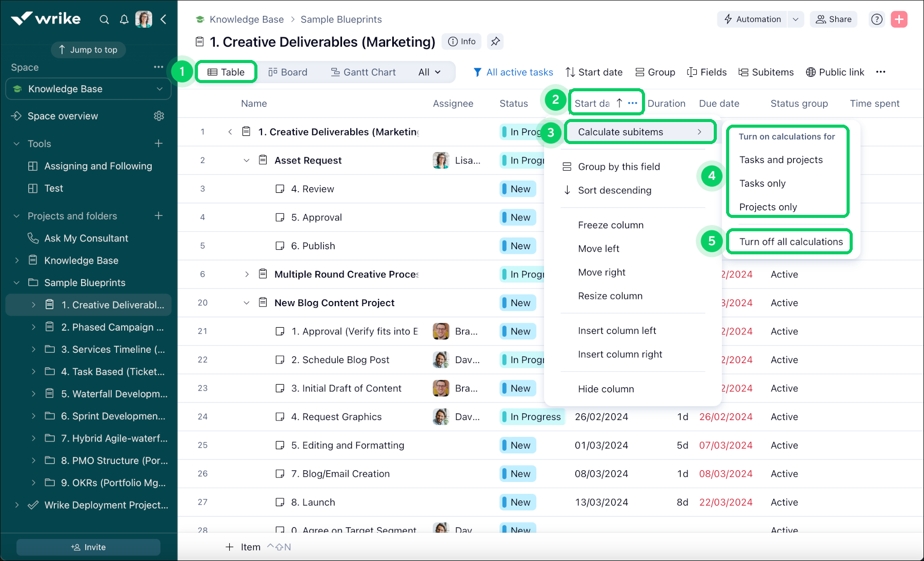The image size is (924, 561).
Task: Select Projects only calculation option
Action: 767,207
